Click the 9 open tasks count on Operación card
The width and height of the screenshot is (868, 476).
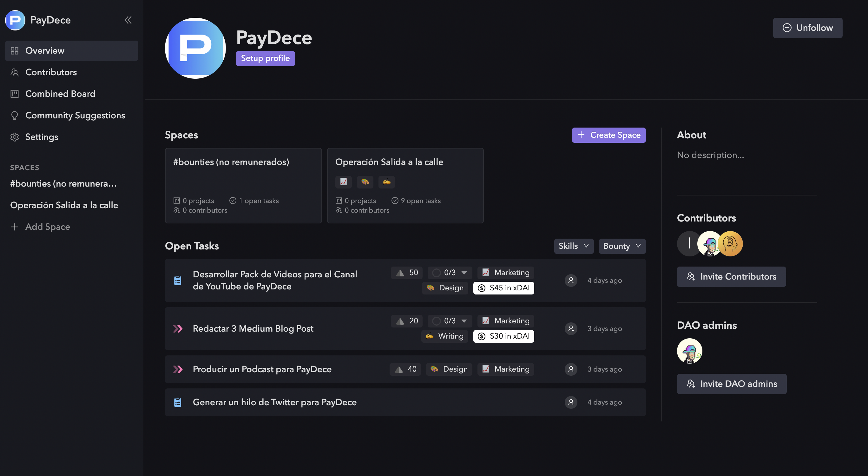(x=416, y=201)
